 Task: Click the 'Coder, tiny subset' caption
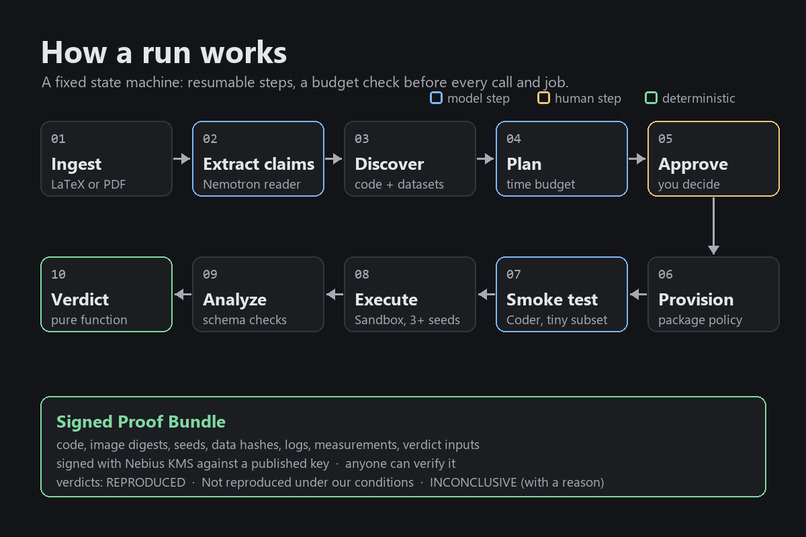pos(557,320)
